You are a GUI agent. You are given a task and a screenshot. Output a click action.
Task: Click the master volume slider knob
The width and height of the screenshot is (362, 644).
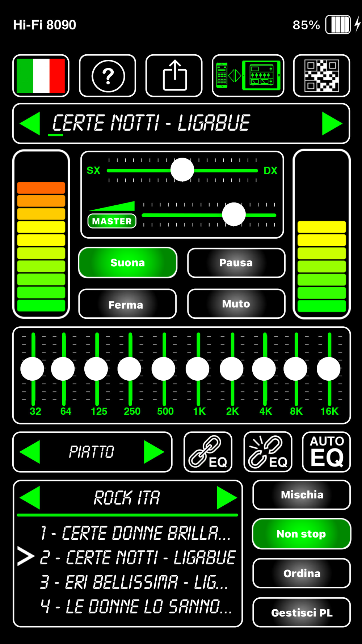click(234, 214)
